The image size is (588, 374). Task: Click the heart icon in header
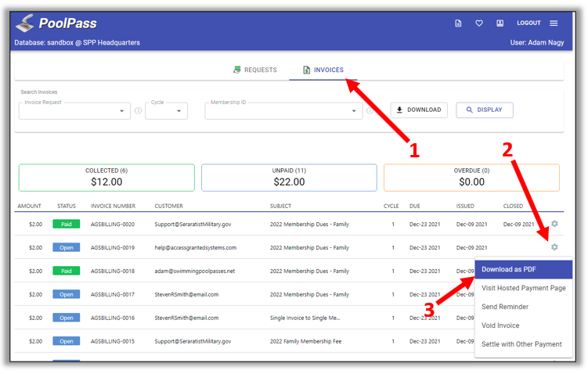(479, 23)
